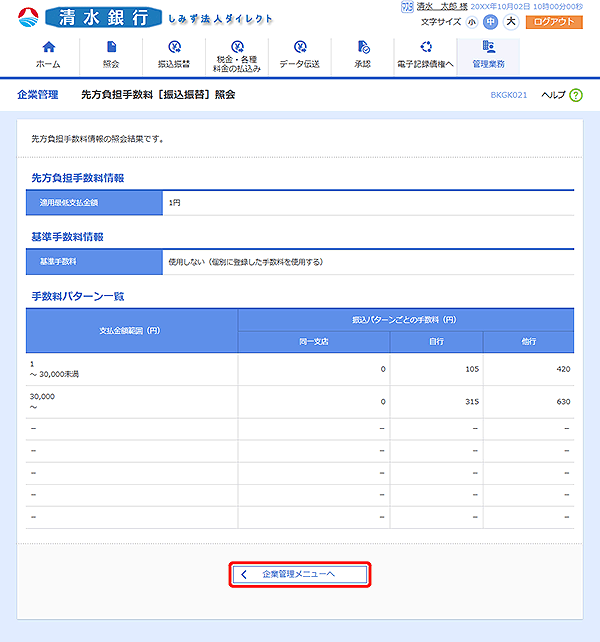600x642 pixels.
Task: Open the 承認 approval icon
Action: click(x=362, y=48)
